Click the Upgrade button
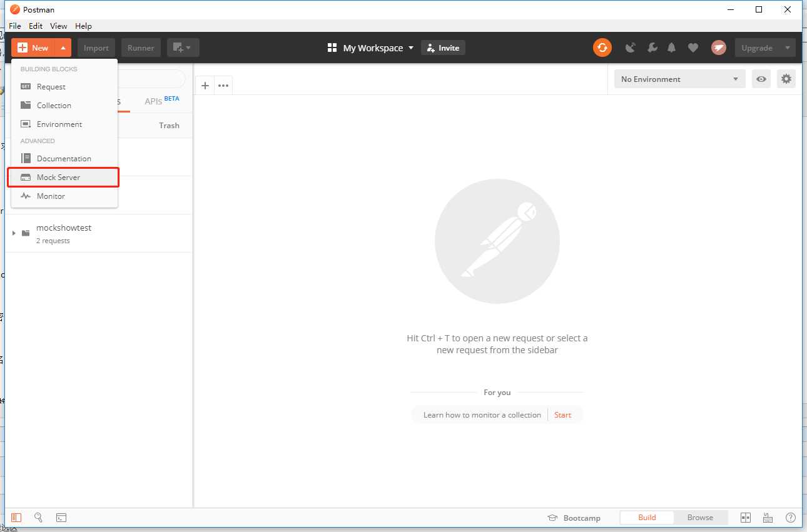807x532 pixels. 758,48
